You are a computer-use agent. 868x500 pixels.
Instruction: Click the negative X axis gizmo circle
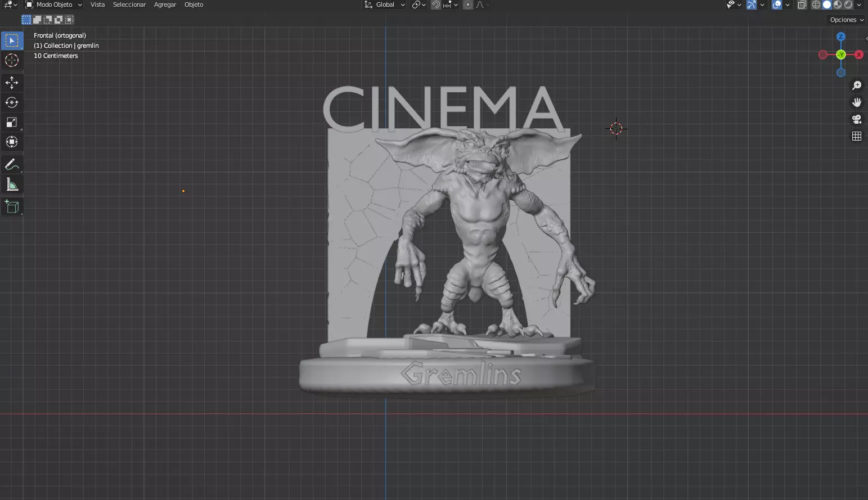pyautogui.click(x=823, y=55)
